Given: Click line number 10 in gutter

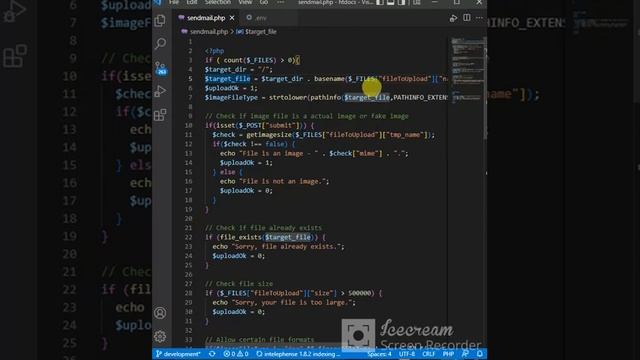Looking at the screenshot, I should pyautogui.click(x=188, y=125).
